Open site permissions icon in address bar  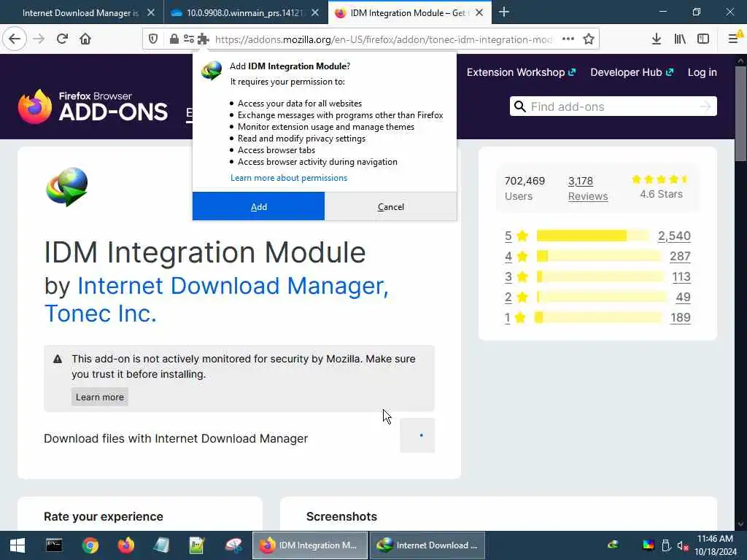(189, 39)
